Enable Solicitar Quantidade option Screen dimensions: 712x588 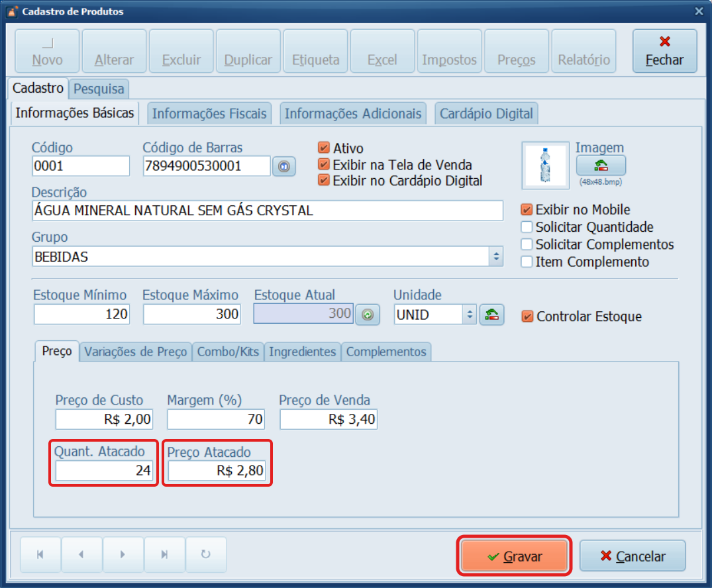[x=527, y=227]
